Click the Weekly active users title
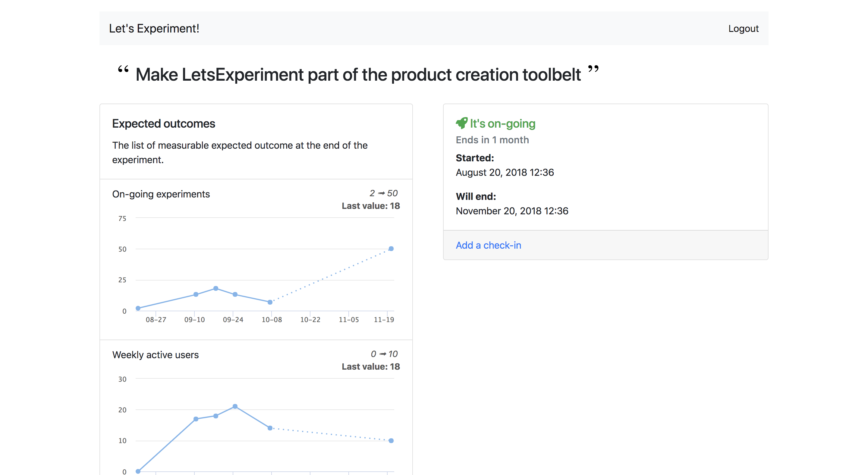Image resolution: width=868 pixels, height=475 pixels. click(155, 355)
